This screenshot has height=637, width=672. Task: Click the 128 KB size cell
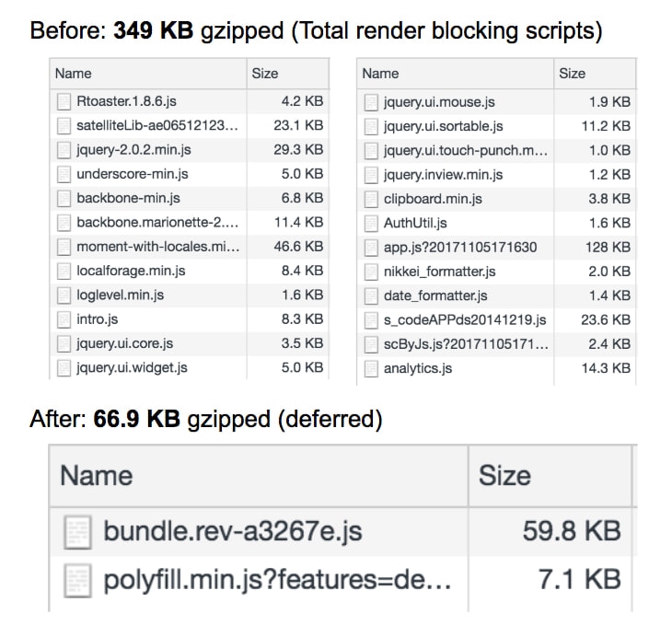pyautogui.click(x=609, y=247)
